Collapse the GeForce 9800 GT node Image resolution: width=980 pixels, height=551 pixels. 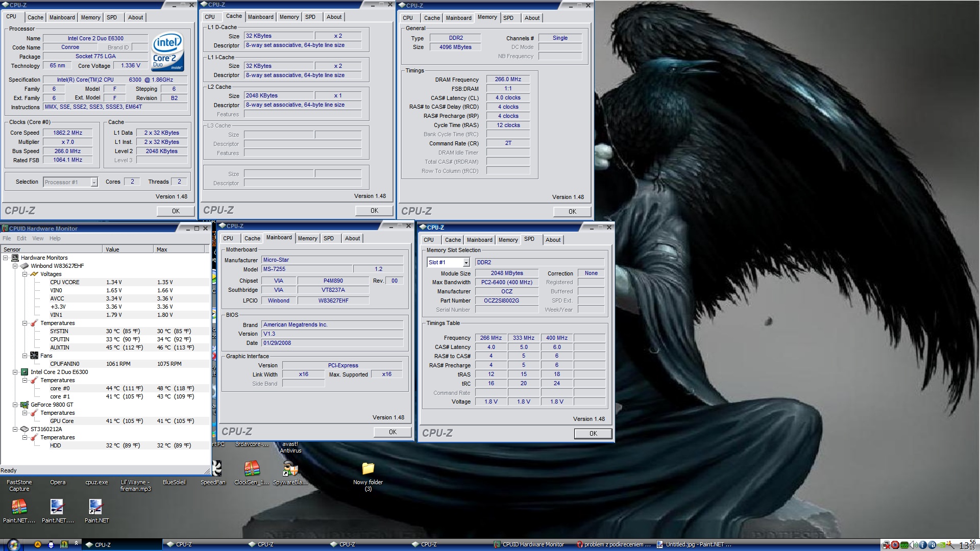point(15,405)
